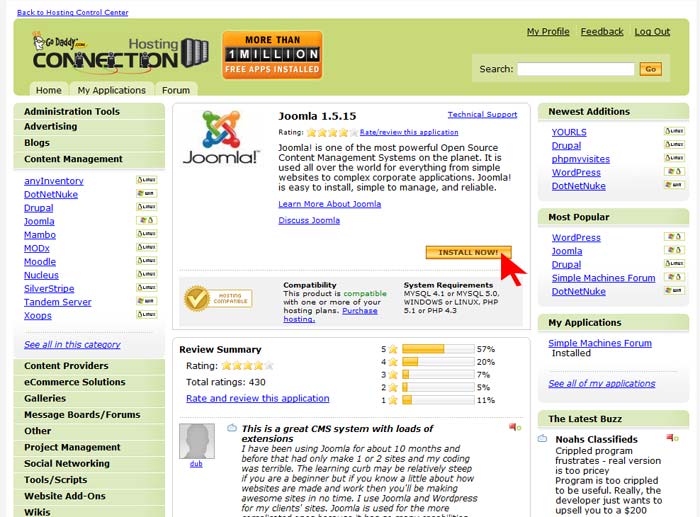700x517 pixels.
Task: Click the platform icon next to anyInventory
Action: pos(146,180)
